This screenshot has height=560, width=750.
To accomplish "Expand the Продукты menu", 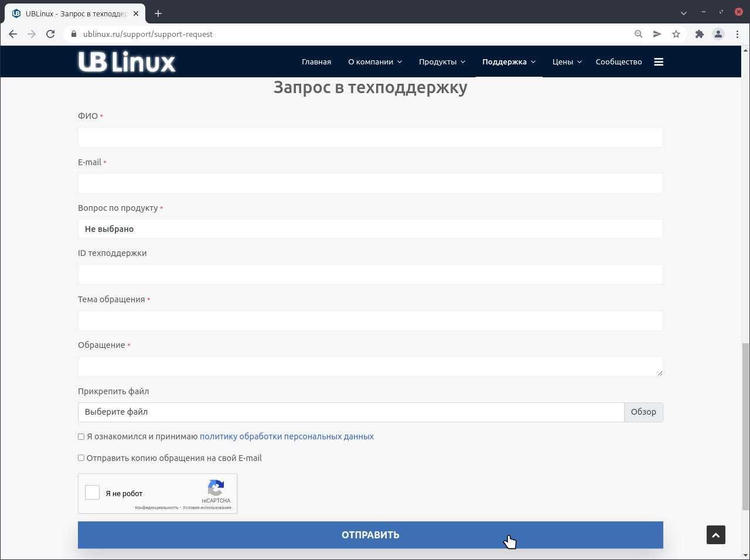I will pyautogui.click(x=442, y=62).
